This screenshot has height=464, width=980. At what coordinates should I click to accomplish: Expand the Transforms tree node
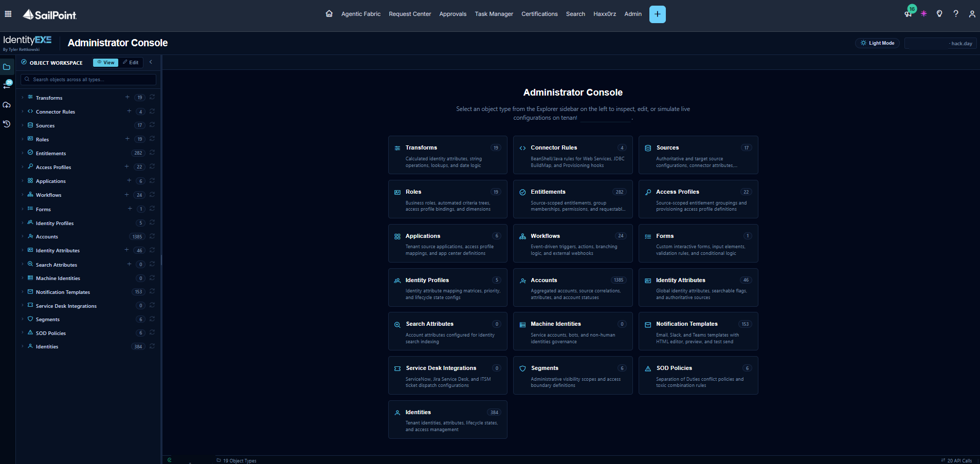click(23, 98)
